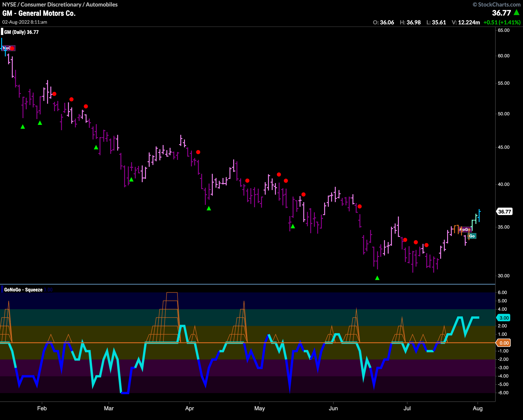Click the 'NYSE / Consumer Discretionary / Automobiles' breadcrumb
523x420 pixels.
[x=60, y=4]
